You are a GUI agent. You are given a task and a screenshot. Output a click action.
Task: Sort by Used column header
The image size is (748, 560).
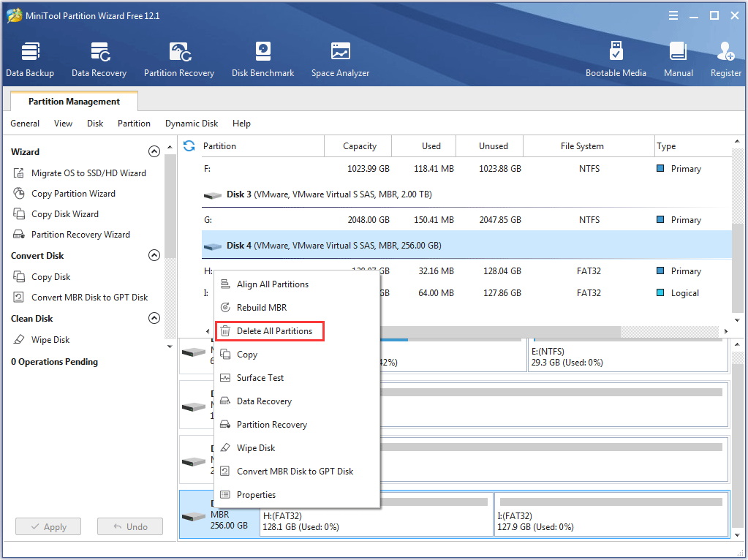[x=424, y=146]
